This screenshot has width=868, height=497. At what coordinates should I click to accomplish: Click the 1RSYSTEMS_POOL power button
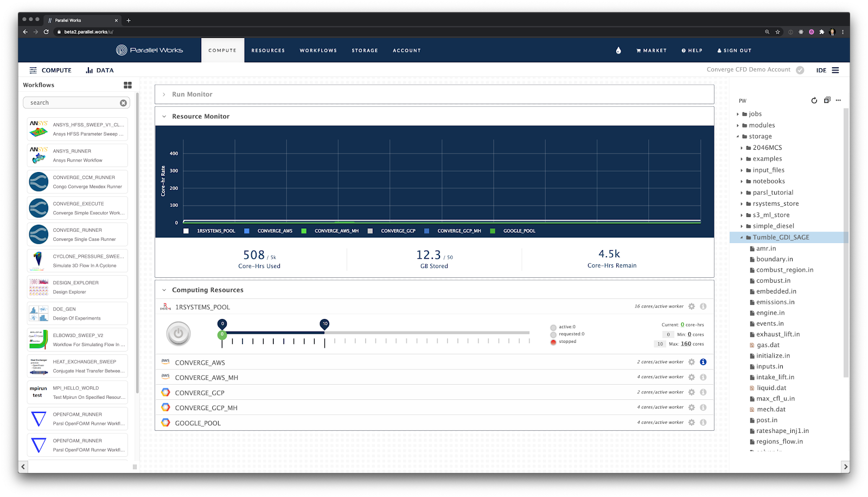coord(178,334)
